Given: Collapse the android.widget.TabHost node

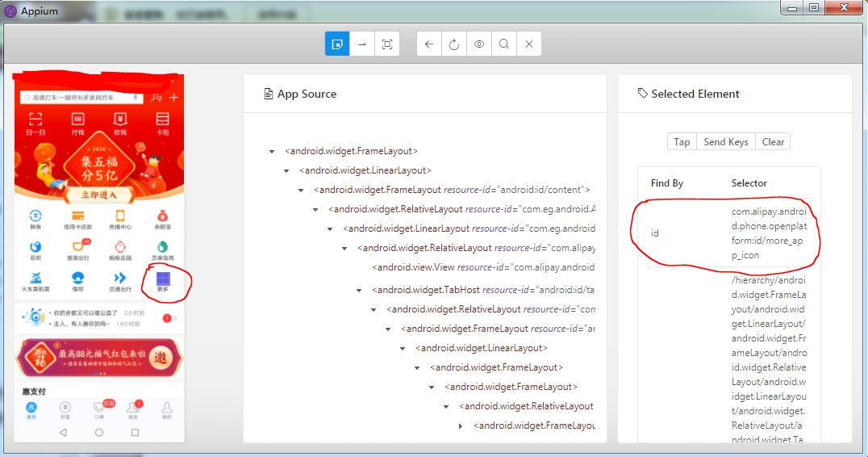Looking at the screenshot, I should point(359,290).
